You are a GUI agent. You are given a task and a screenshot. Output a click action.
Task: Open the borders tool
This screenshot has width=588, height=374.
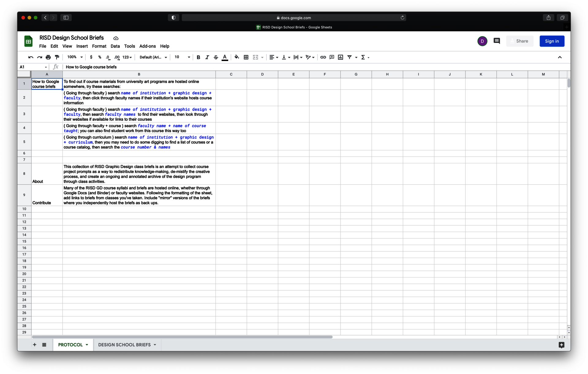click(246, 57)
